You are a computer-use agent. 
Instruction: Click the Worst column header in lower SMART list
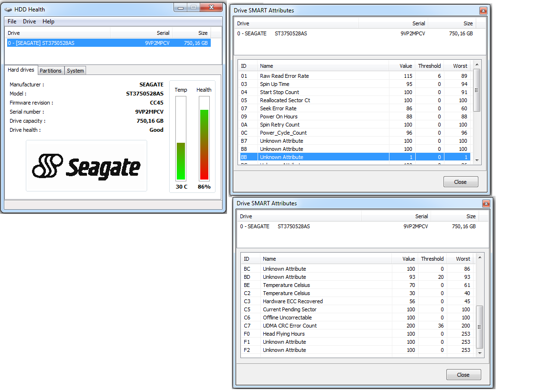(460, 259)
